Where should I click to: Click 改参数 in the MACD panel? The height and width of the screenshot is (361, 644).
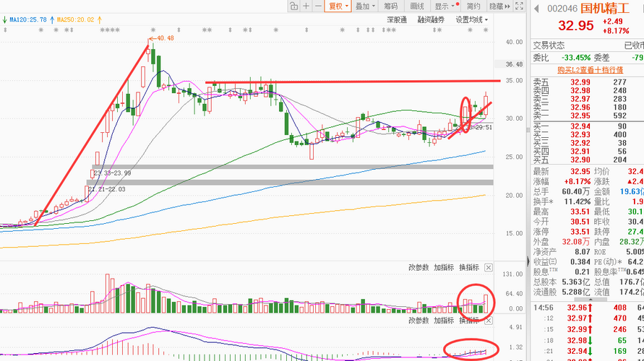[418, 321]
